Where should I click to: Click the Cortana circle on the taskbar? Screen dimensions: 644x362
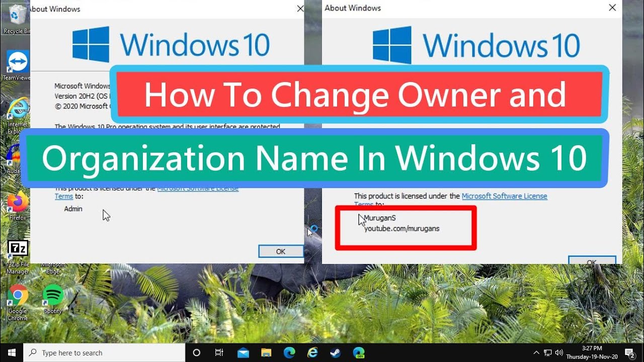coord(197,353)
